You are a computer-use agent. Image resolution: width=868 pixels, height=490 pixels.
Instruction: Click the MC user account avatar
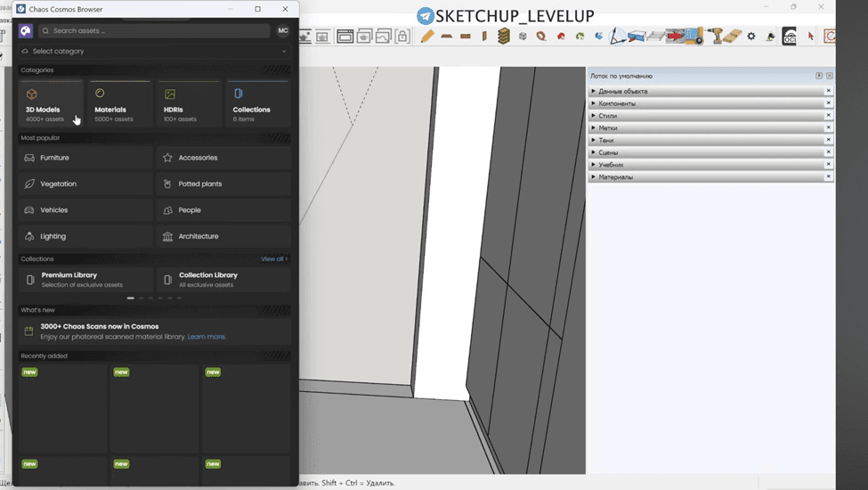tap(283, 30)
